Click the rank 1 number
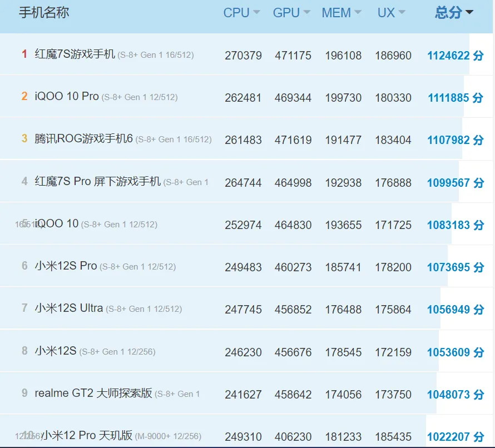 tap(24, 54)
